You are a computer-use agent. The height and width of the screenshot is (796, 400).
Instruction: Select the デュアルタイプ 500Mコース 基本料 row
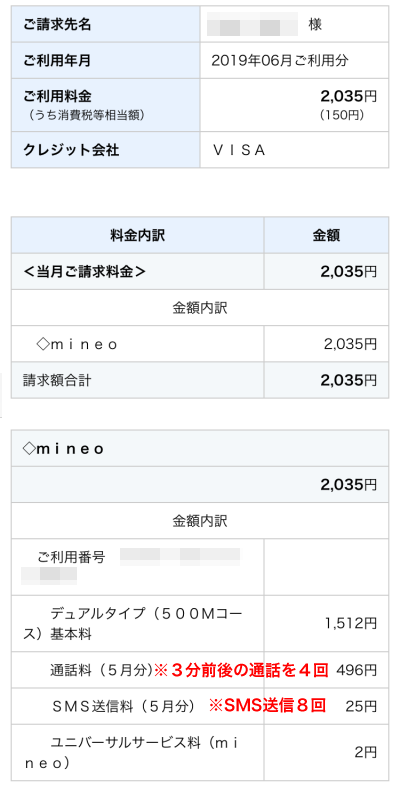[200, 623]
